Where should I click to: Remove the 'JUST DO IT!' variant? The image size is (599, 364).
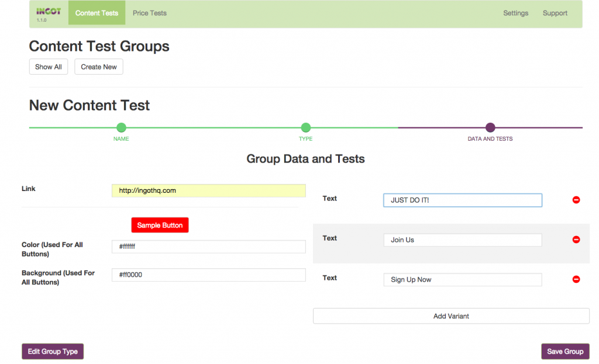[576, 200]
